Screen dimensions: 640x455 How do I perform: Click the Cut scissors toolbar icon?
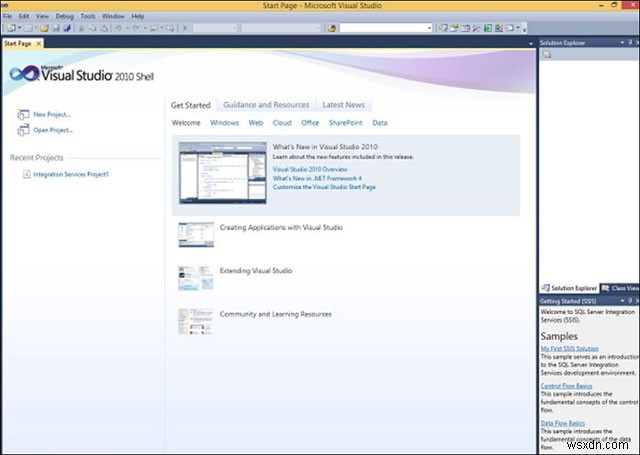[x=82, y=28]
